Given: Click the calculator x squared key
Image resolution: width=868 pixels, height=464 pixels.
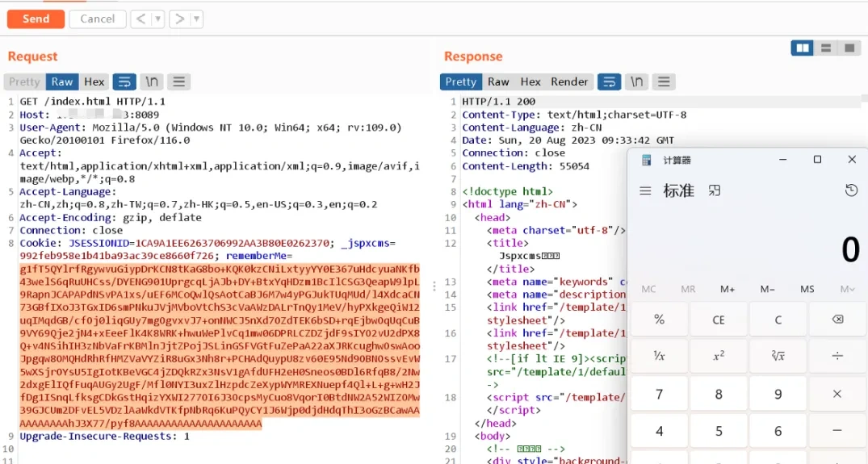Looking at the screenshot, I should 719,356.
